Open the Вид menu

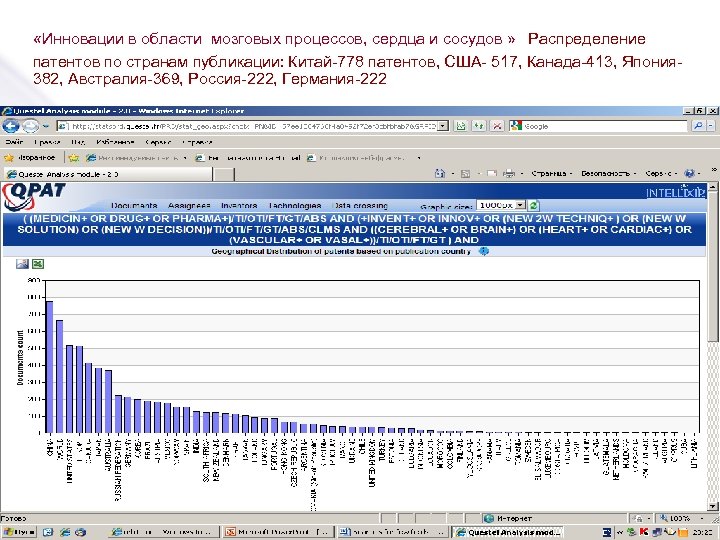point(78,142)
